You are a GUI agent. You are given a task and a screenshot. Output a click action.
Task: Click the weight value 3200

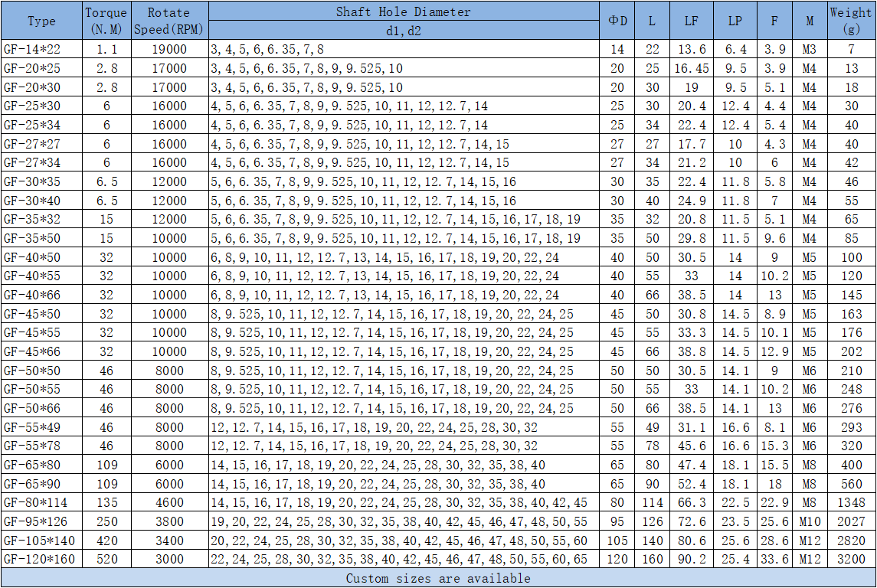[x=851, y=559]
